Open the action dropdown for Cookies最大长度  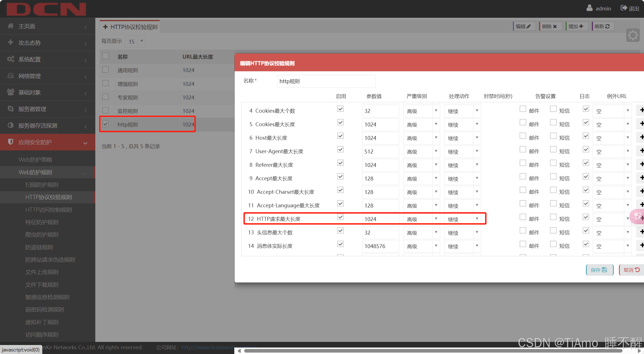(462, 124)
